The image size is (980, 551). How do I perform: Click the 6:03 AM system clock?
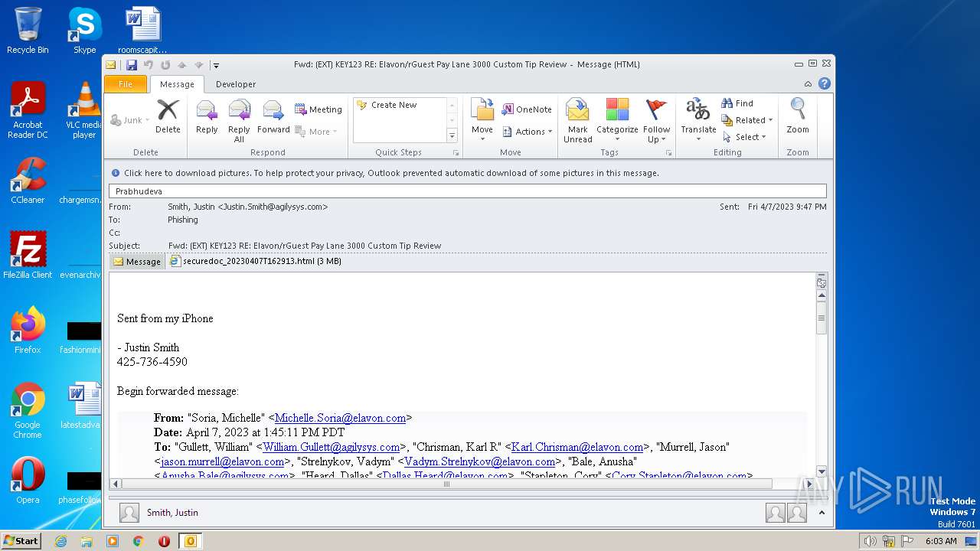point(941,541)
